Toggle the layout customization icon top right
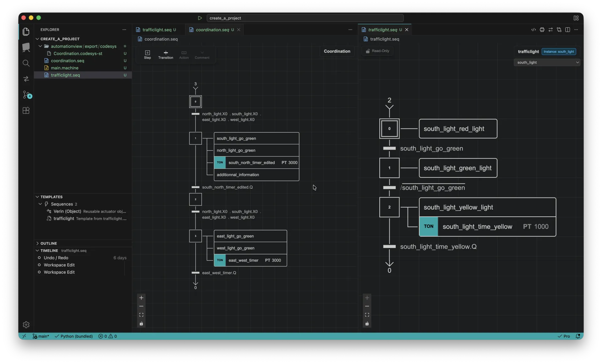 [576, 18]
